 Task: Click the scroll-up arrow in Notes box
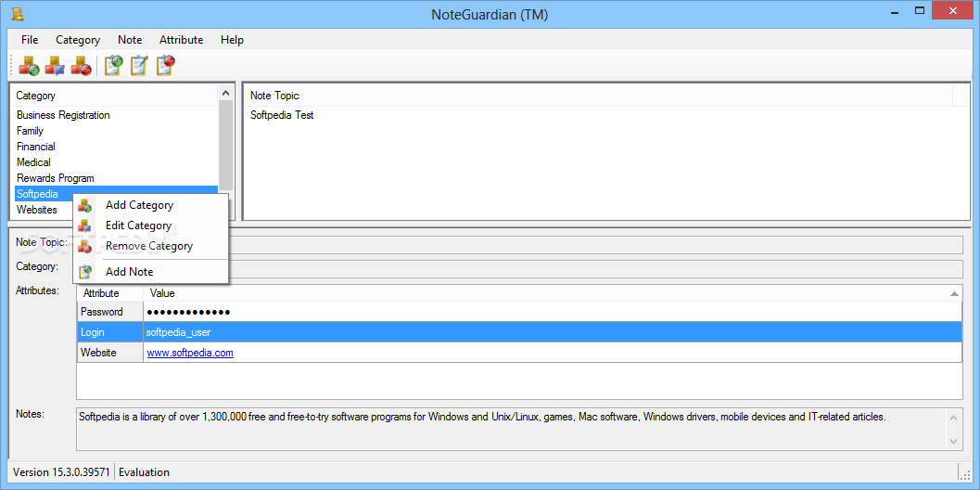tap(954, 417)
